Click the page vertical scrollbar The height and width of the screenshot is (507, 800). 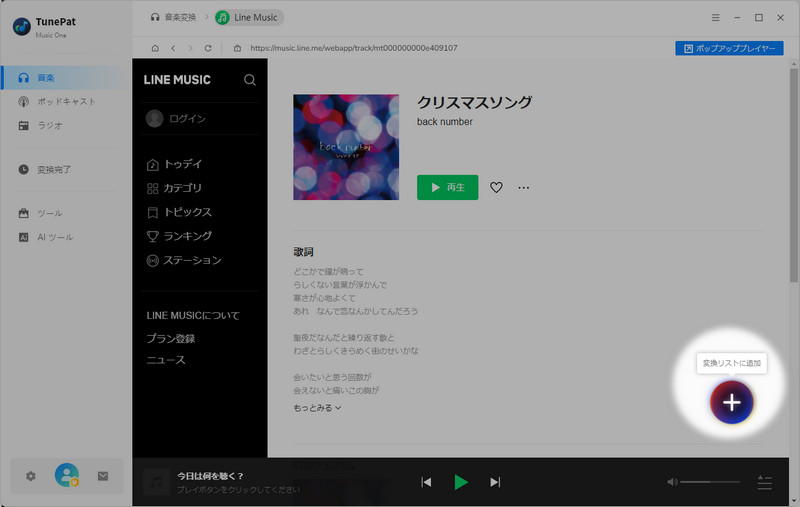coord(793,173)
